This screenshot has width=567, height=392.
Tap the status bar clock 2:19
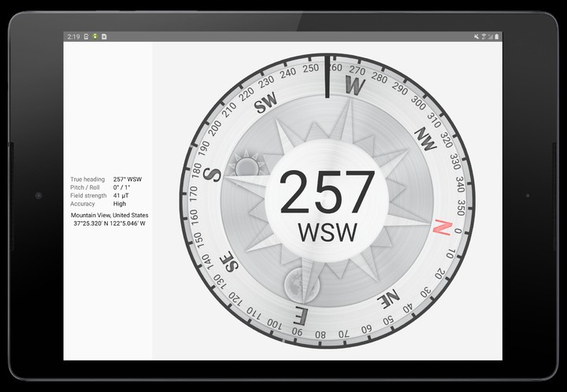(x=73, y=36)
